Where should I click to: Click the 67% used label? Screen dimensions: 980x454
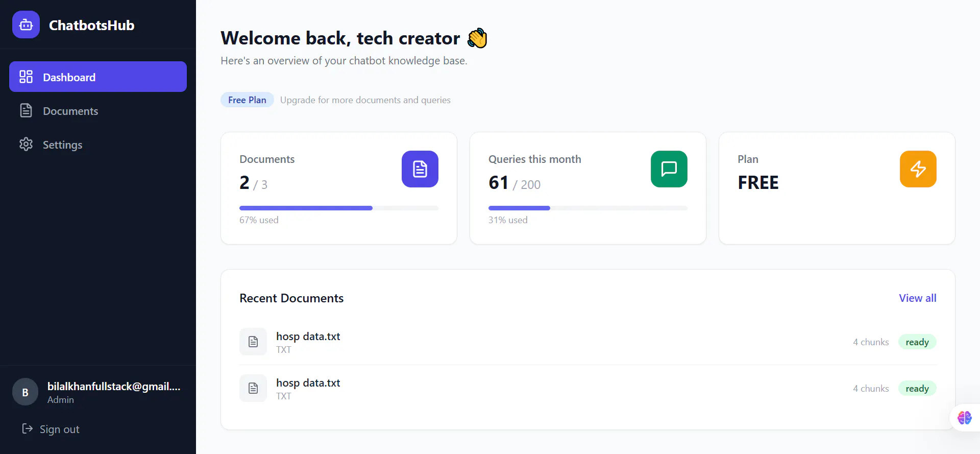point(259,220)
